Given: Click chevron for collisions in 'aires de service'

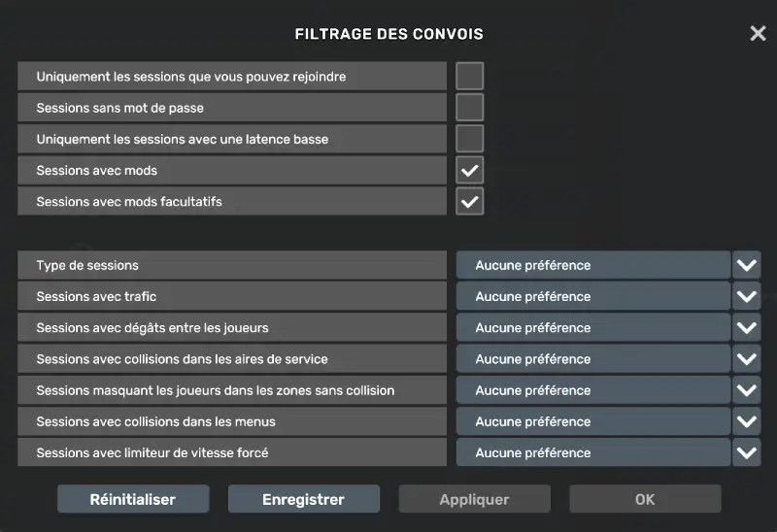Looking at the screenshot, I should click(x=747, y=359).
